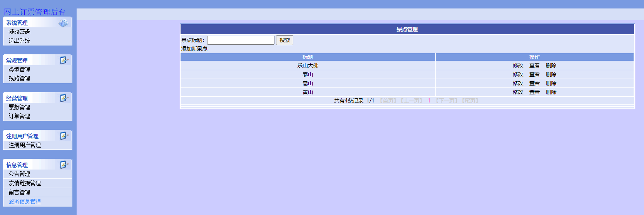This screenshot has width=644, height=215.
Task: Select 退出系统 to log out
Action: (19, 40)
